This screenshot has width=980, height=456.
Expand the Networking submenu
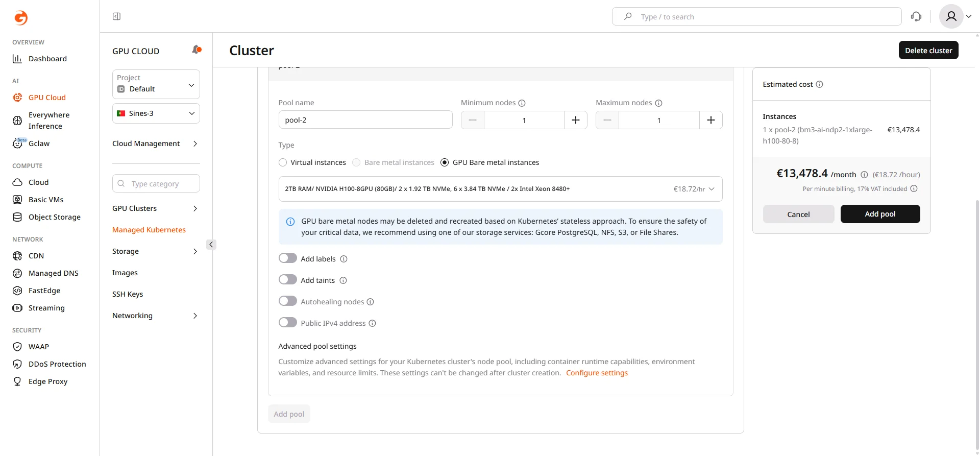point(195,316)
